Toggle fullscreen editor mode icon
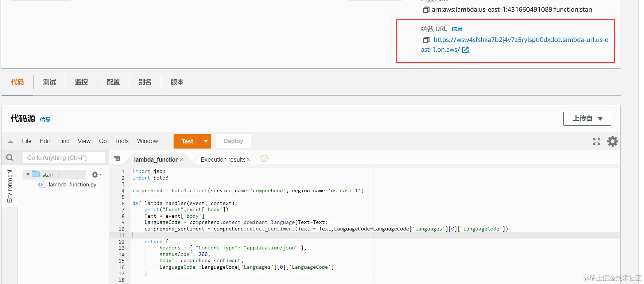This screenshot has height=284, width=644. [x=597, y=141]
